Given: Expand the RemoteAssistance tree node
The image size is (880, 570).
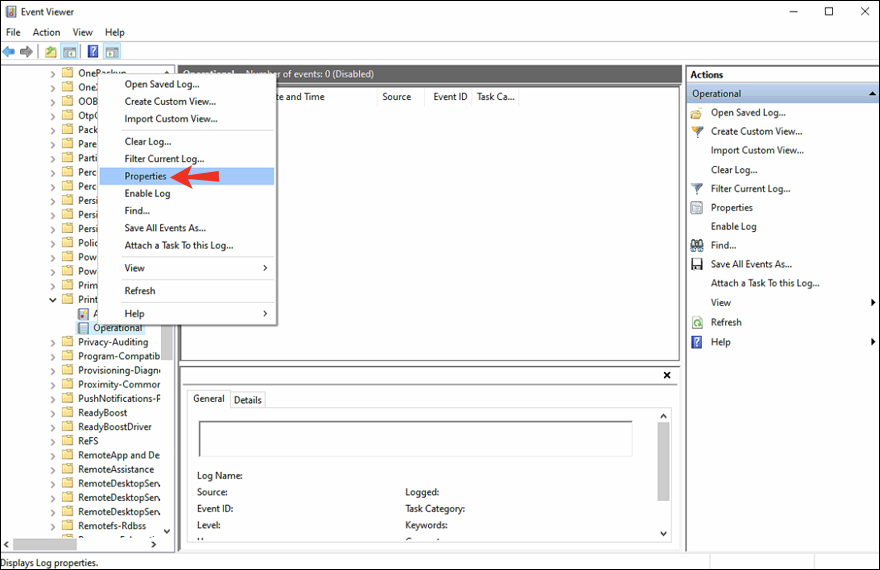Looking at the screenshot, I should 53,470.
